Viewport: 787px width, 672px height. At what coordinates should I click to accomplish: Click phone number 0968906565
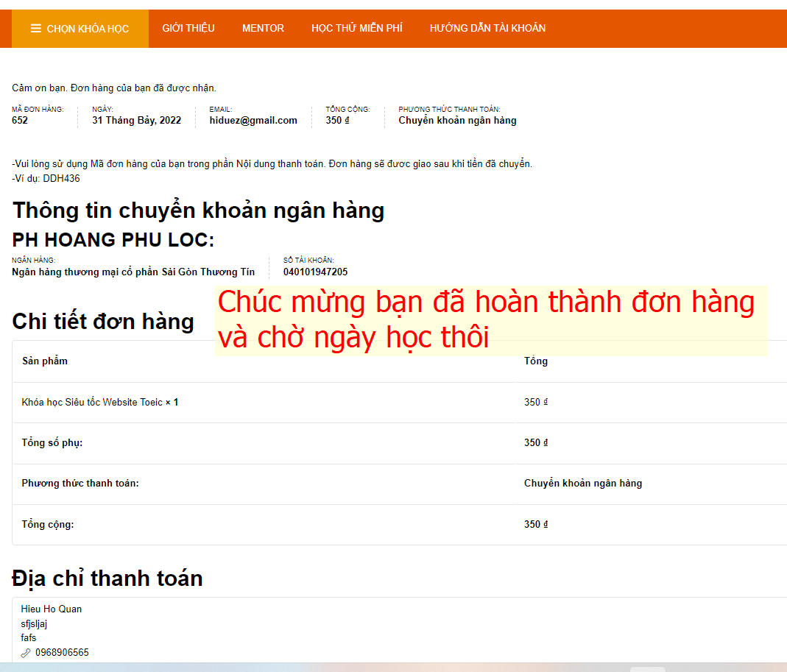[62, 652]
